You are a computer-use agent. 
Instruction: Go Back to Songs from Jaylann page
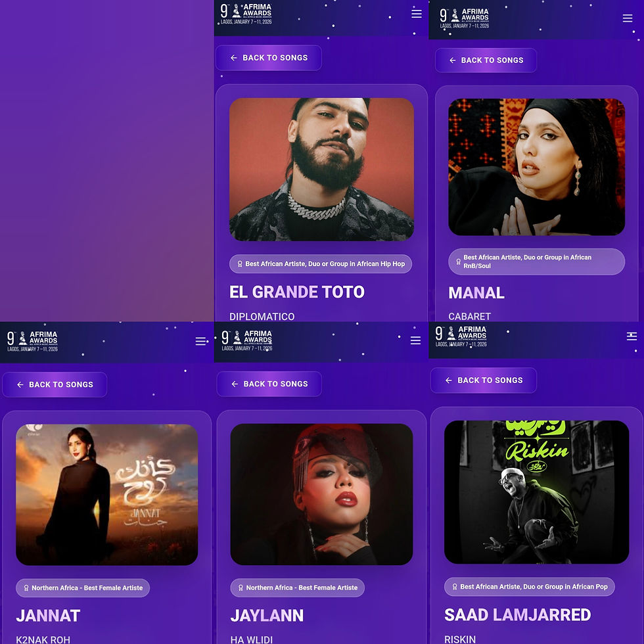pyautogui.click(x=269, y=384)
